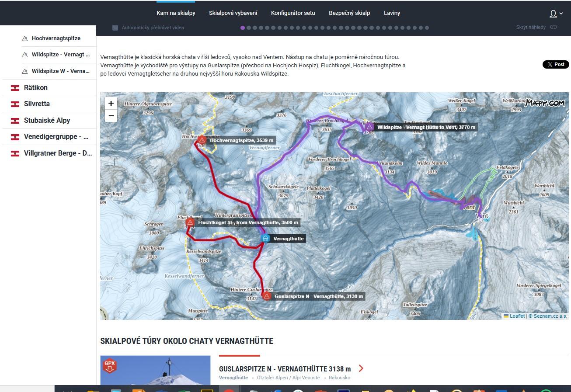Select Hochvernagtspitze in the sidebar list
The width and height of the screenshot is (571, 392).
(x=56, y=38)
